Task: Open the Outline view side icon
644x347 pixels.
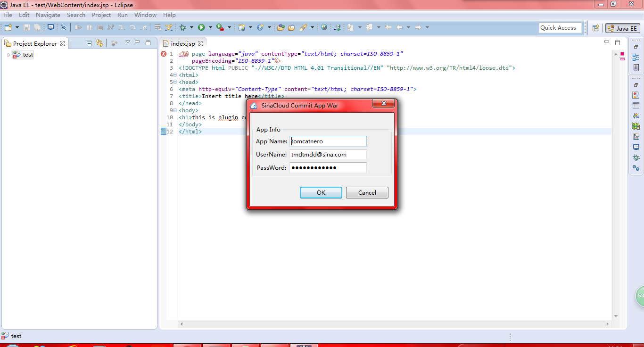Action: 636,58
